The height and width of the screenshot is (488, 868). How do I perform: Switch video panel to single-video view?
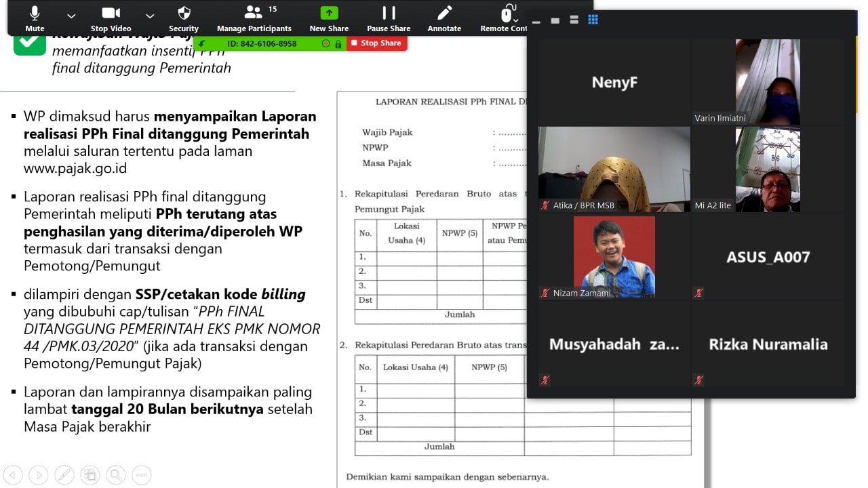tap(555, 20)
